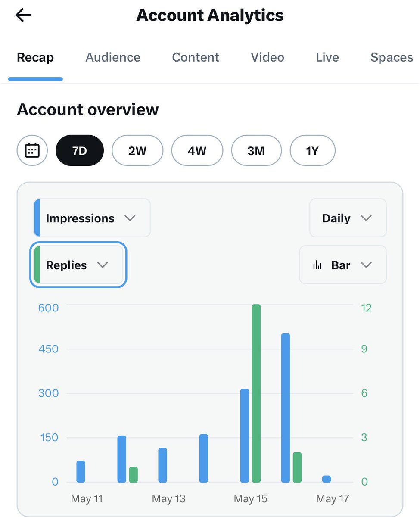Expand the Replies metric dropdown

[x=78, y=265]
